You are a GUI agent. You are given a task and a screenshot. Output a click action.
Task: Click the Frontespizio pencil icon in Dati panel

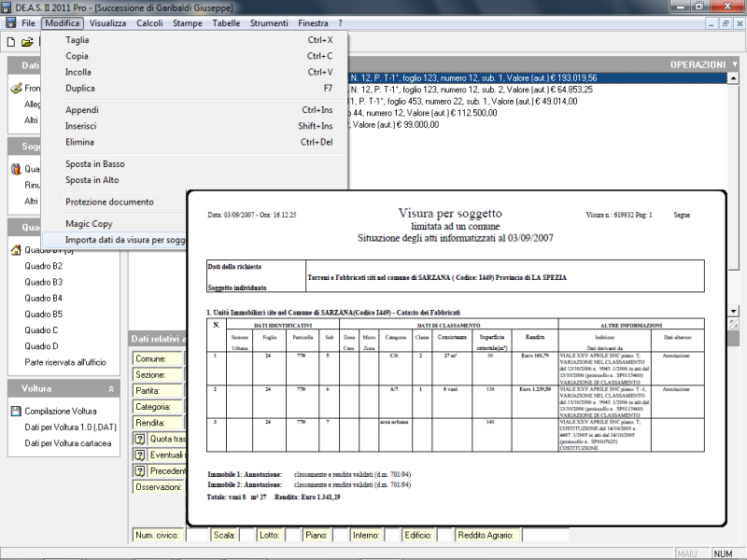coord(16,88)
